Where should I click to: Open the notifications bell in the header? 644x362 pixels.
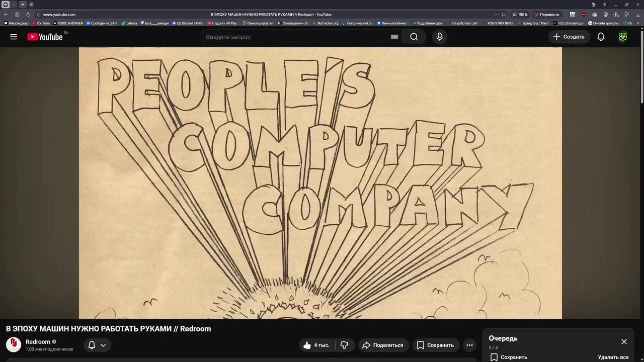601,37
